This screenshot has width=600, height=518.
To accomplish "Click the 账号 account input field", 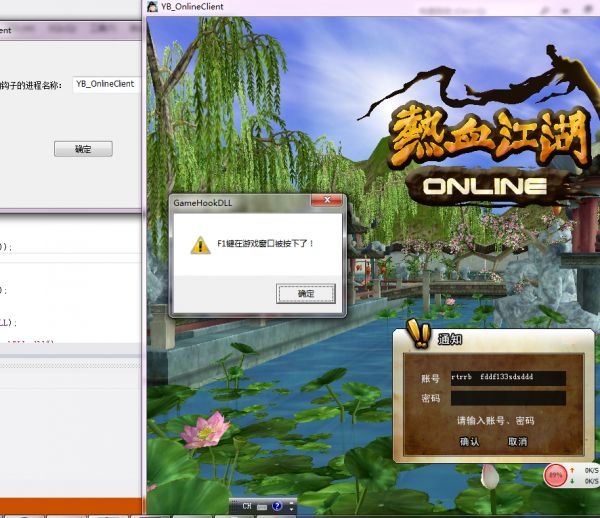I will [507, 378].
